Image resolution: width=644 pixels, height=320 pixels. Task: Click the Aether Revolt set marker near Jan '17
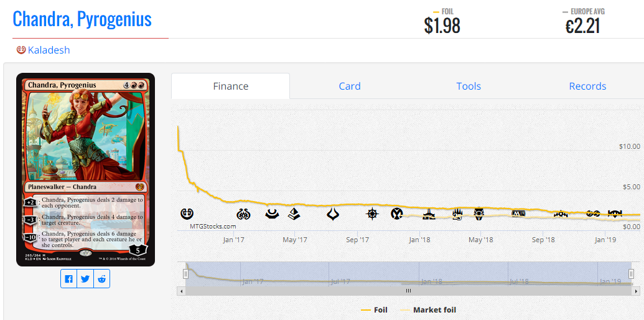tap(243, 214)
